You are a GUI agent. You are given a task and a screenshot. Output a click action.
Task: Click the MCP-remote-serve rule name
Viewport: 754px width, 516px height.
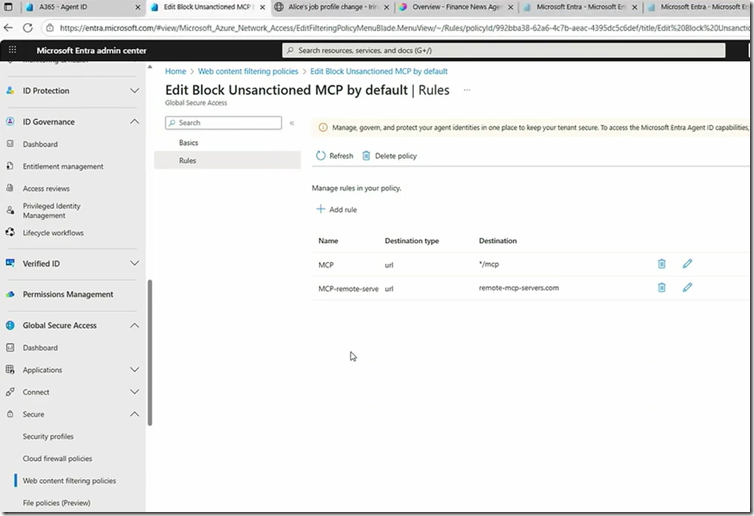(348, 289)
